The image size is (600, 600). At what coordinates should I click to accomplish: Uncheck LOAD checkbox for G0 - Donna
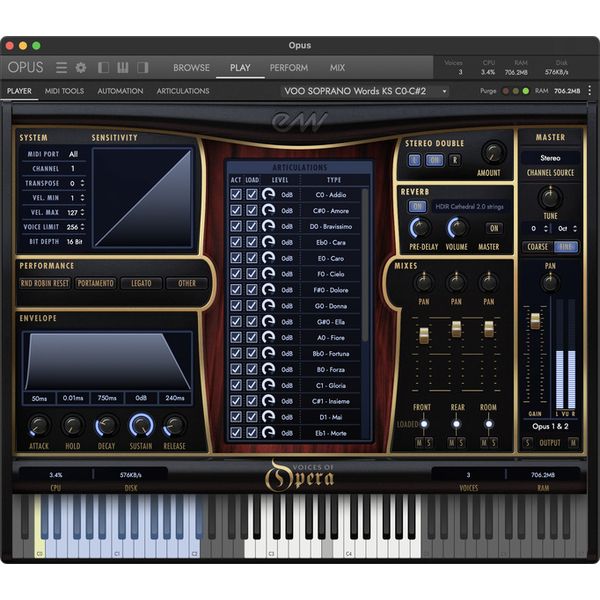click(x=251, y=306)
